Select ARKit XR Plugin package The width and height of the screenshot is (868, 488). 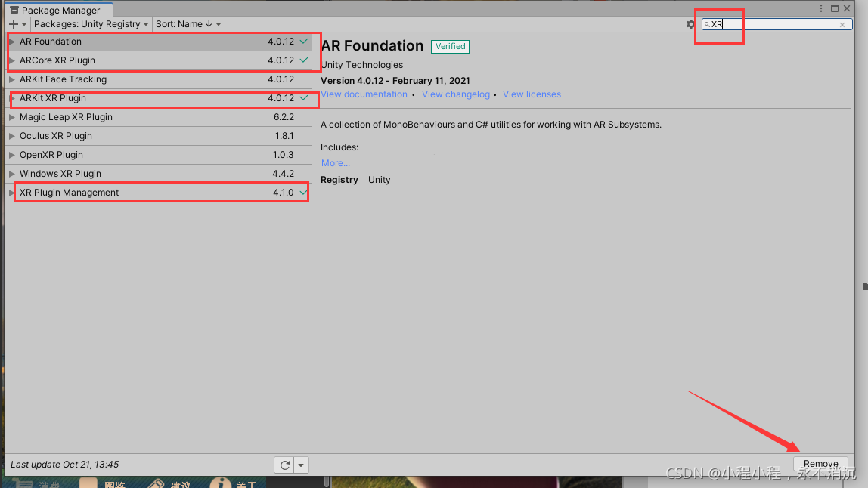point(158,98)
